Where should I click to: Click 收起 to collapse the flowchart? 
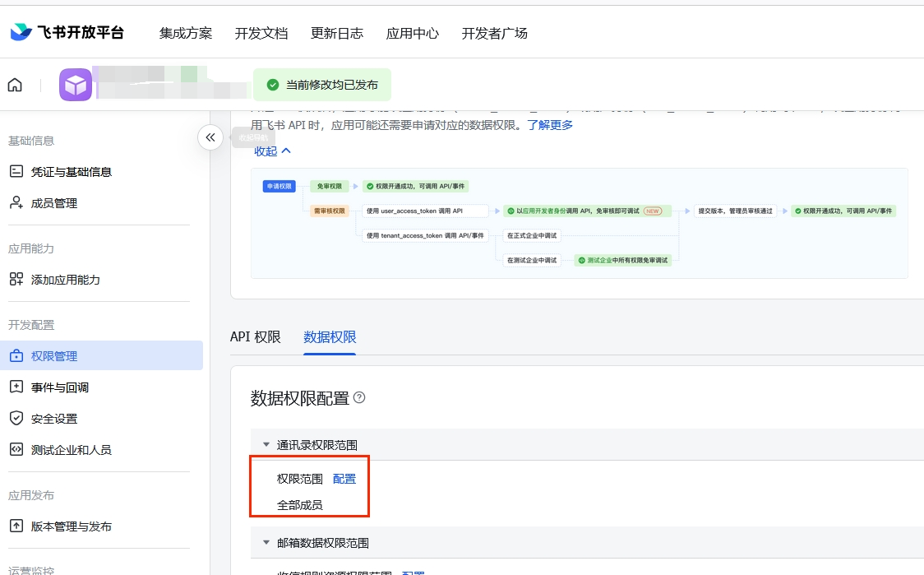pos(272,151)
